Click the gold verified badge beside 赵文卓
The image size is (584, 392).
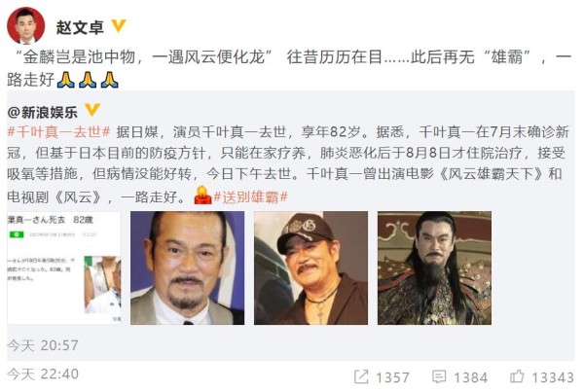coord(119,26)
